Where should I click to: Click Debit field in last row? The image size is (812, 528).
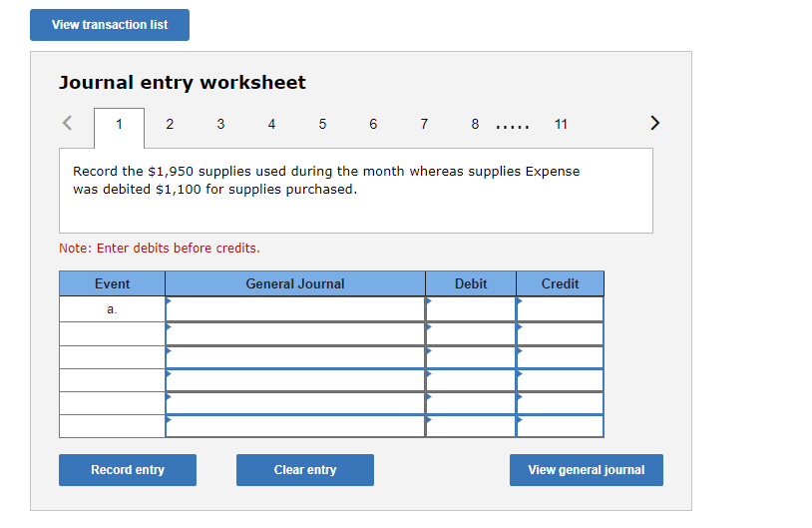coord(471,426)
